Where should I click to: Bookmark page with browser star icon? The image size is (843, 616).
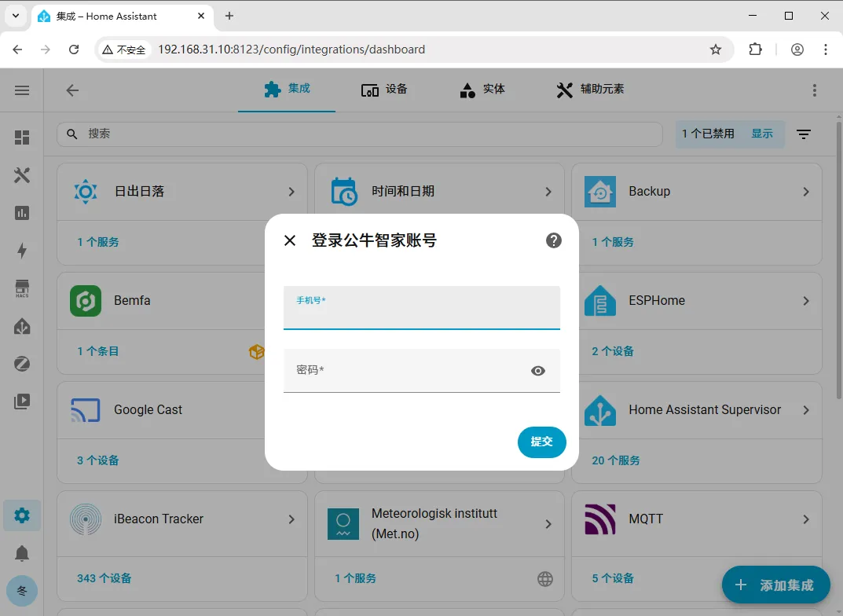tap(716, 49)
